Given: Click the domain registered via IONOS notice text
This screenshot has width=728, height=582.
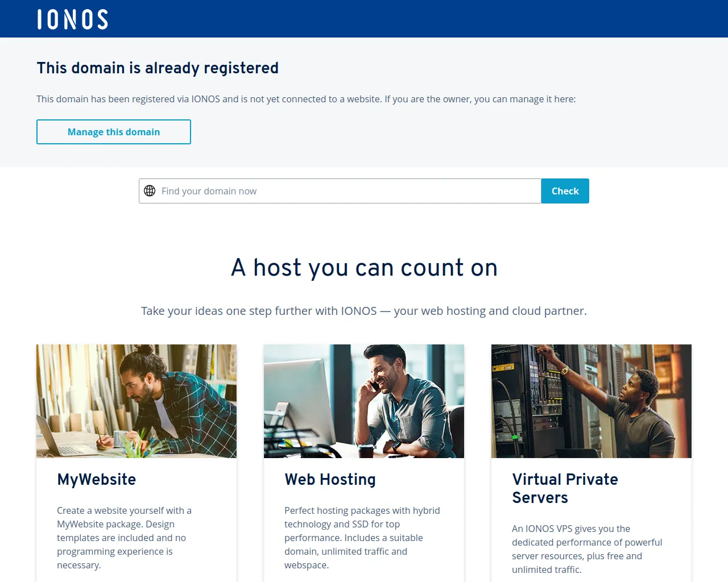Looking at the screenshot, I should [x=306, y=99].
